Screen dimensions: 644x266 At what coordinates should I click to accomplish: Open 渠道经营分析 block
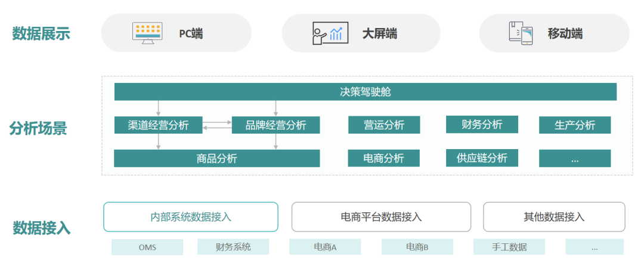click(158, 125)
